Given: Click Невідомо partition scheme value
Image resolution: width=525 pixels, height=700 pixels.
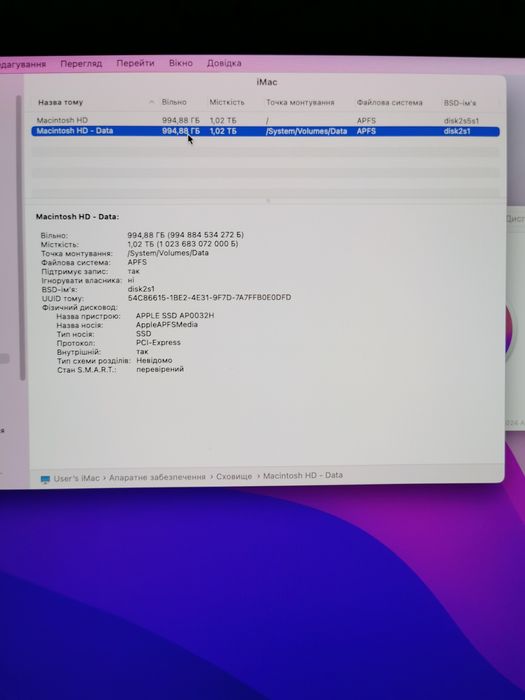Looking at the screenshot, I should (x=154, y=360).
